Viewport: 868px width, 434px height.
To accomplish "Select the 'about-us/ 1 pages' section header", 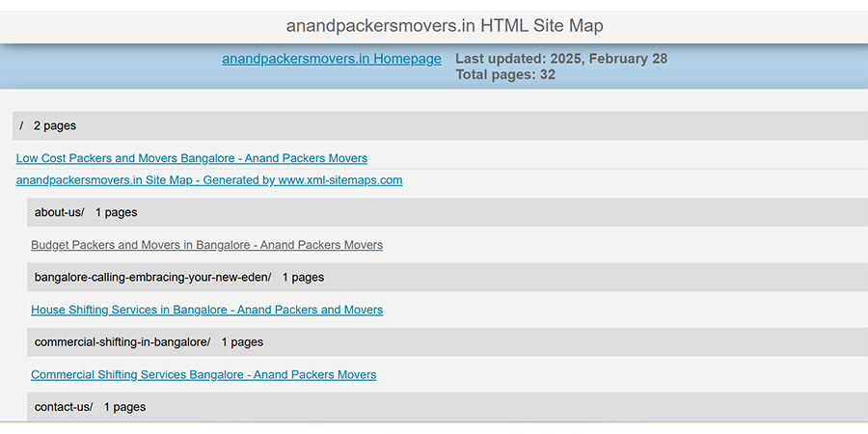I will pos(448,212).
